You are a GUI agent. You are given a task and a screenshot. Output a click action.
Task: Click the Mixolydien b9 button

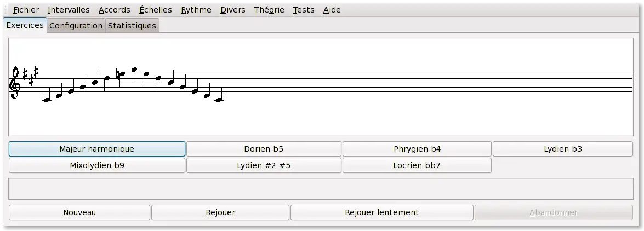[97, 165]
